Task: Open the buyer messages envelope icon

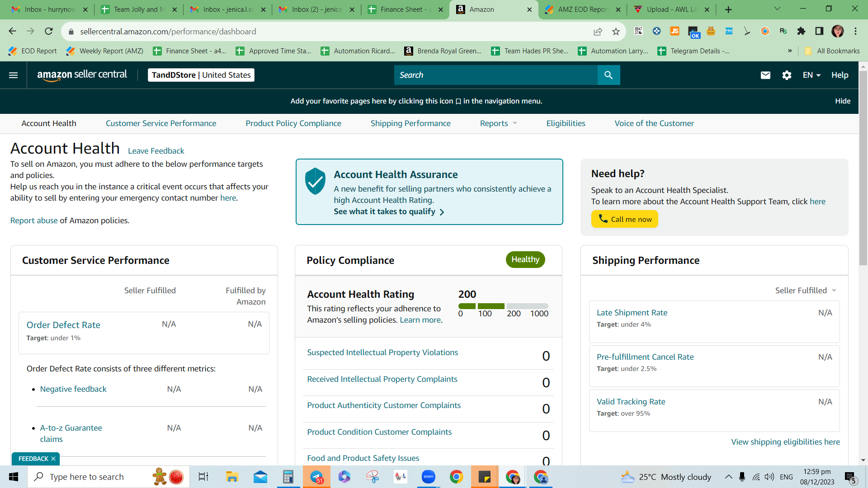Action: tap(765, 75)
